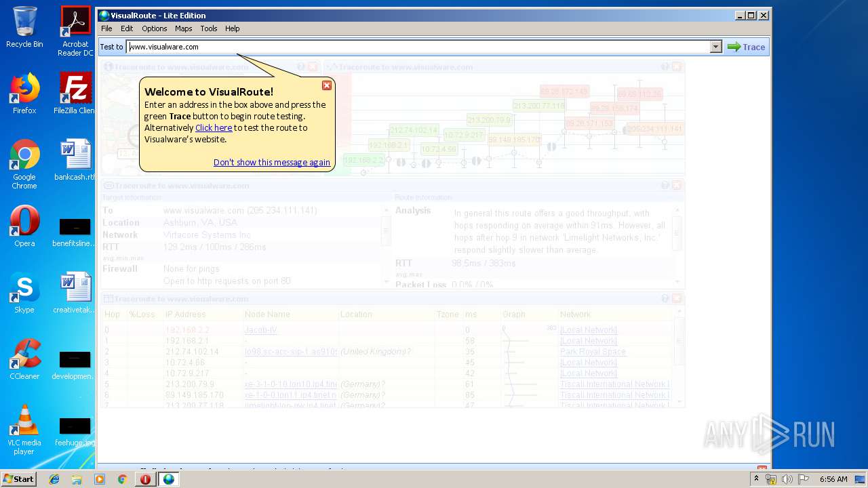The height and width of the screenshot is (488, 868).
Task: Open the FileZilla Client desktop shortcut
Action: [x=75, y=94]
